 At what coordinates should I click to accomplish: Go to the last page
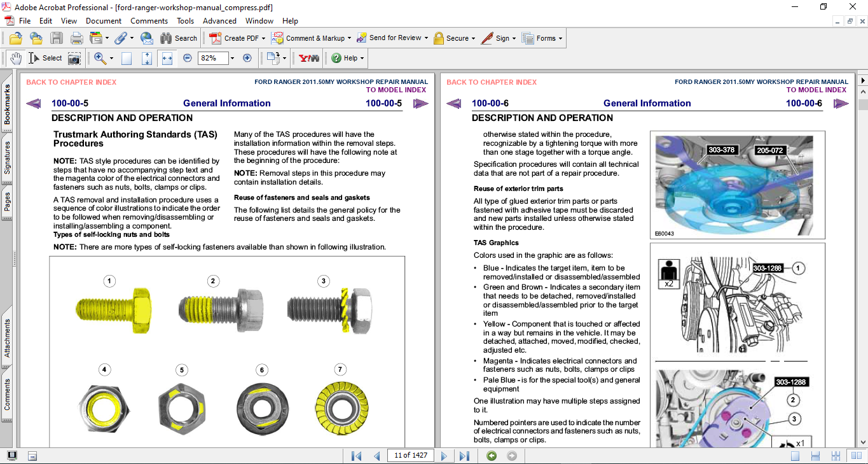tap(464, 456)
